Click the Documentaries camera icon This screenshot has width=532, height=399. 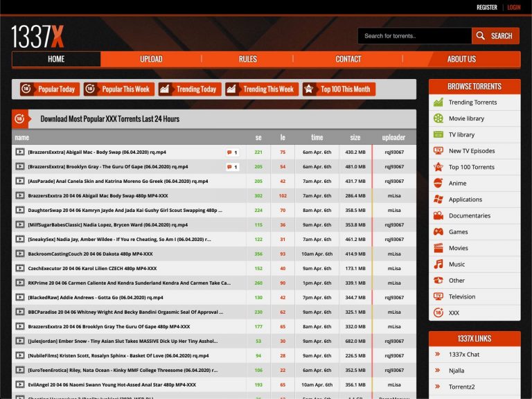pos(438,215)
